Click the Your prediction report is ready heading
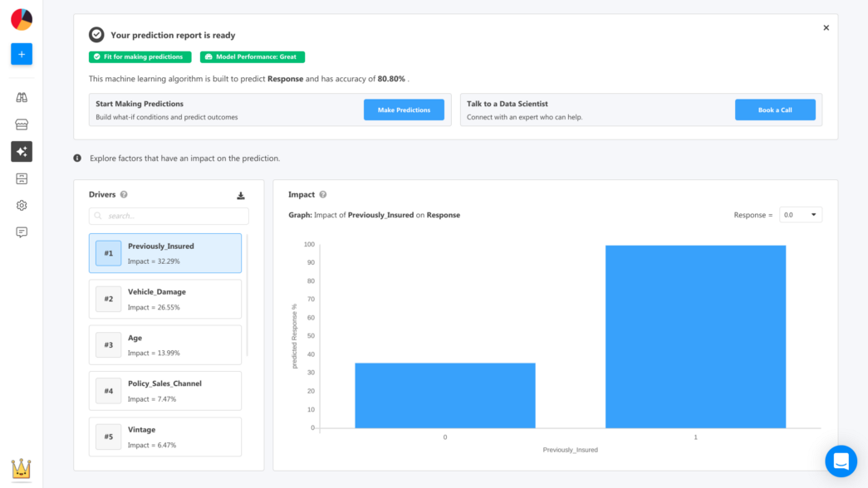The height and width of the screenshot is (488, 868). (x=173, y=35)
